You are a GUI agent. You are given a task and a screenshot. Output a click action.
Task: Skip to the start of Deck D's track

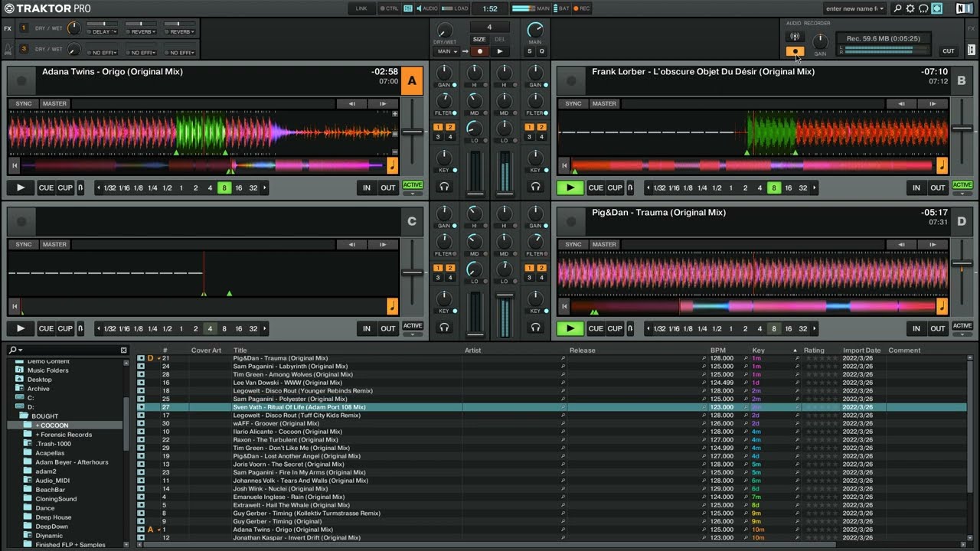(x=564, y=306)
